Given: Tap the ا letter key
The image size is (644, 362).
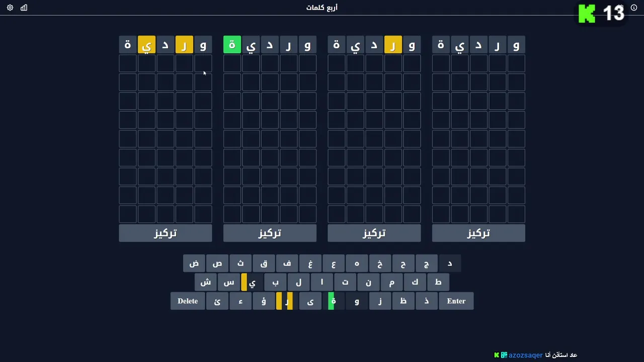Looking at the screenshot, I should coord(322,283).
